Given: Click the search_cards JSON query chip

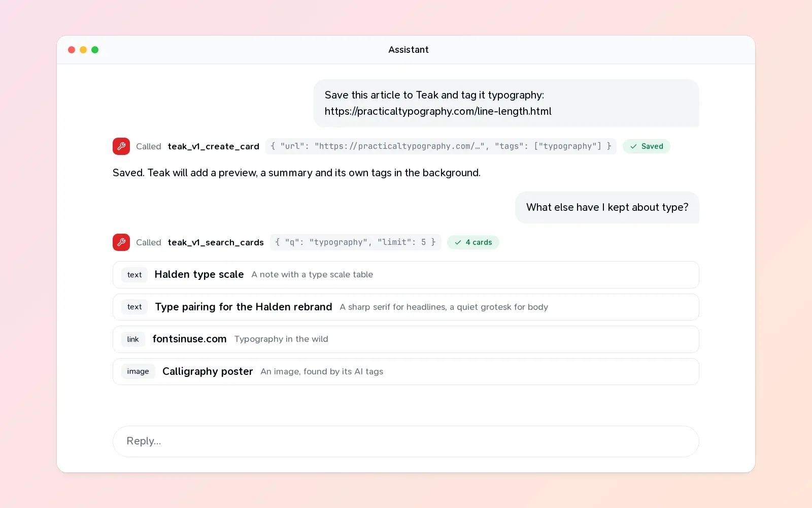Looking at the screenshot, I should point(355,242).
